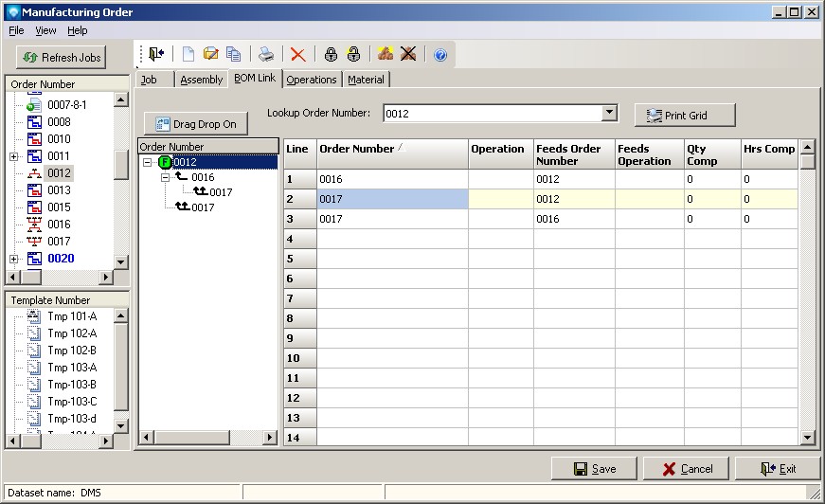
Task: Select template Tmp-103-B
Action: [72, 385]
